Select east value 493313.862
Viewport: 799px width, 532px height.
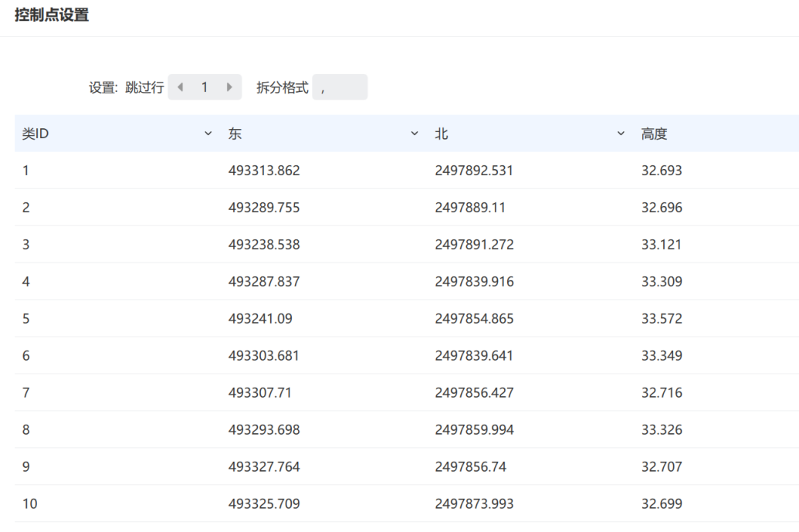tap(264, 171)
